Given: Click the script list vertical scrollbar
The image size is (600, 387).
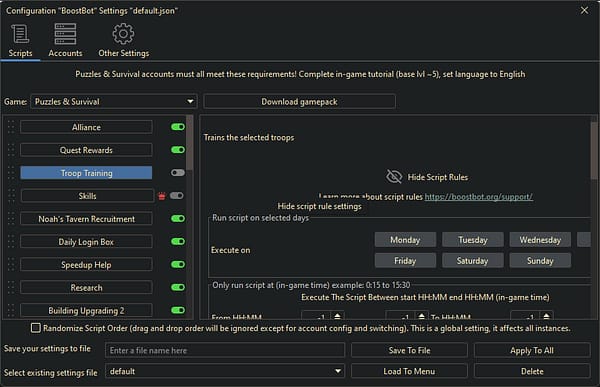Looking at the screenshot, I should 189,142.
